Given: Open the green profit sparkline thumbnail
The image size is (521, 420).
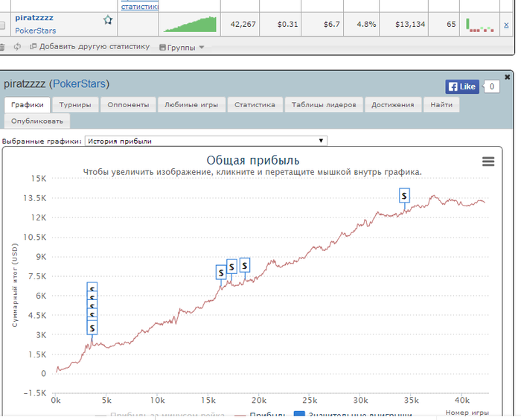Looking at the screenshot, I should pos(190,25).
